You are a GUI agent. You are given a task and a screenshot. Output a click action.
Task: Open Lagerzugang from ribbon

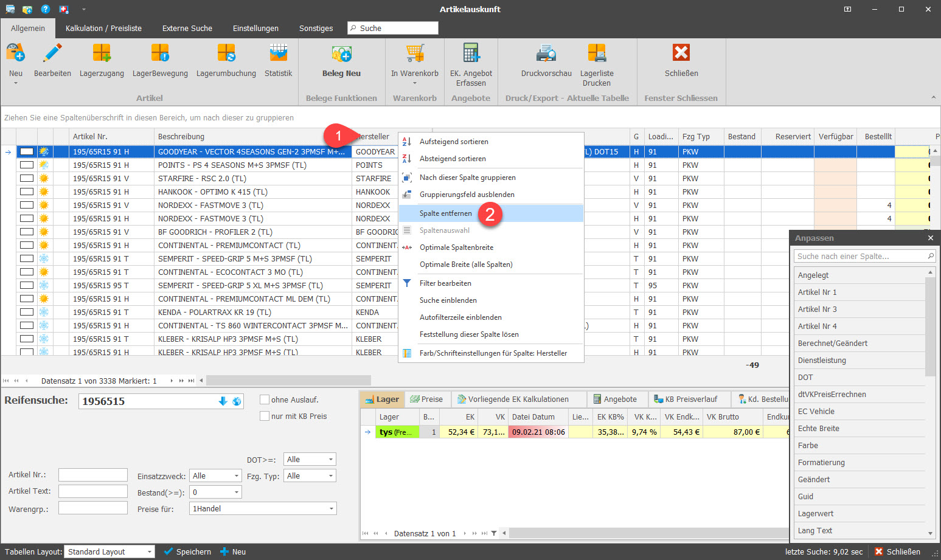click(x=102, y=54)
